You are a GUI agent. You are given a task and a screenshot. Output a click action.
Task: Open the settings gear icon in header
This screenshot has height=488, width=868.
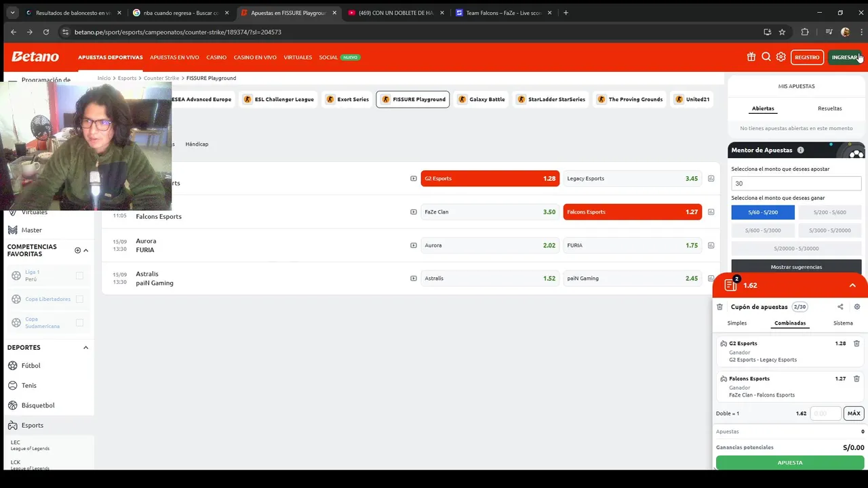(x=781, y=57)
